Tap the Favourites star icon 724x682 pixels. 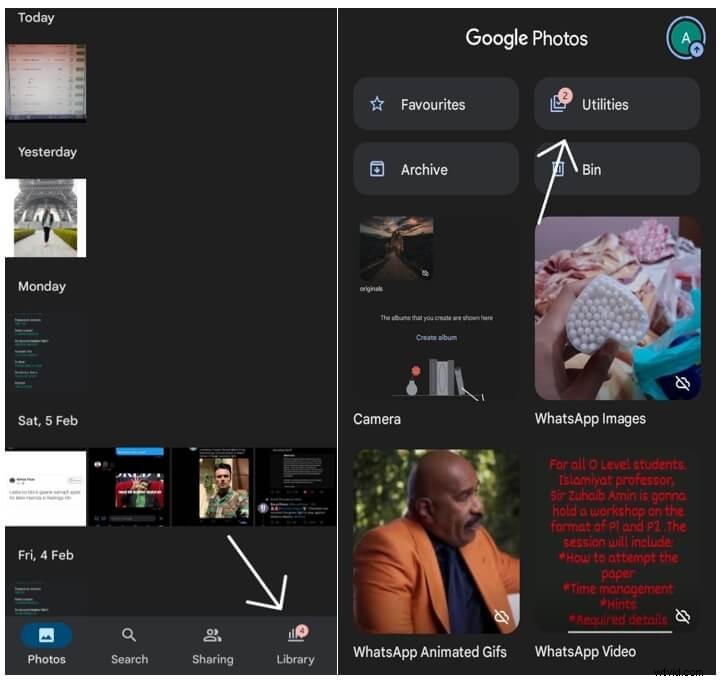pyautogui.click(x=377, y=104)
